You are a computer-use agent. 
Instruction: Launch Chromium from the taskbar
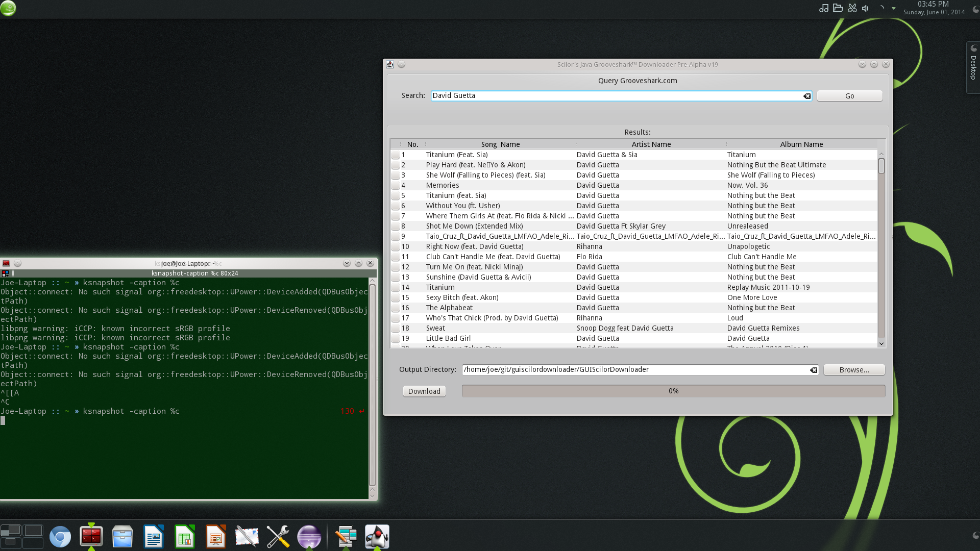click(60, 537)
